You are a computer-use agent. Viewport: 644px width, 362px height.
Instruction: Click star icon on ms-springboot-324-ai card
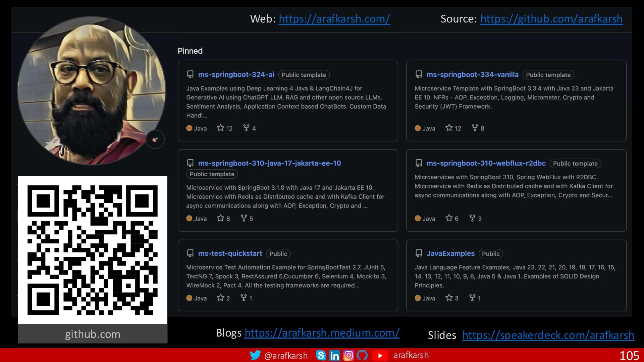(220, 128)
